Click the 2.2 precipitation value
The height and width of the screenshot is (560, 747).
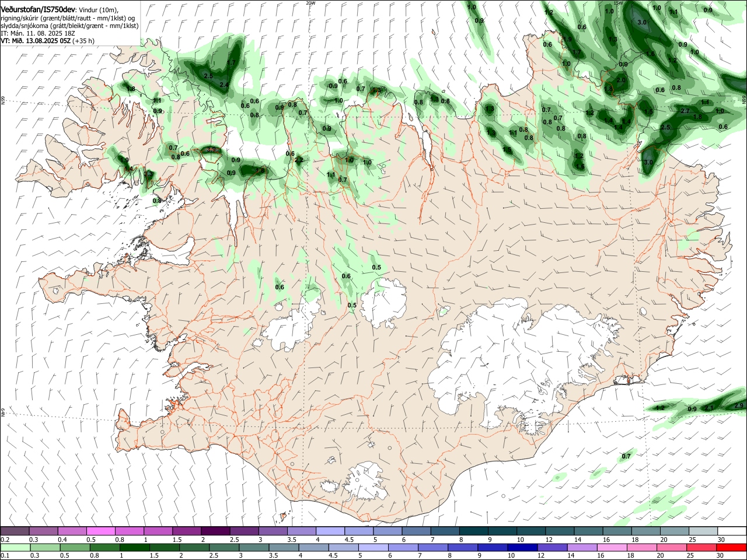click(299, 160)
